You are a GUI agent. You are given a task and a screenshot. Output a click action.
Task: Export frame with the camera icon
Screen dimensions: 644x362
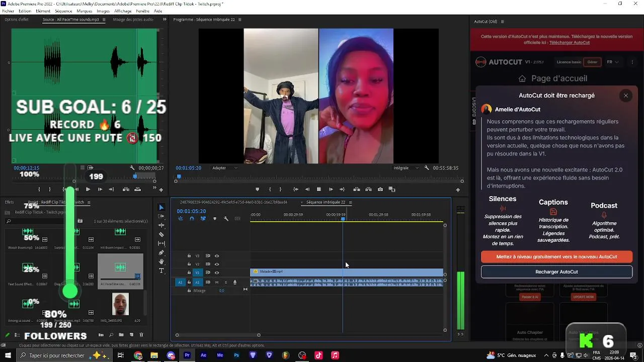pyautogui.click(x=380, y=190)
